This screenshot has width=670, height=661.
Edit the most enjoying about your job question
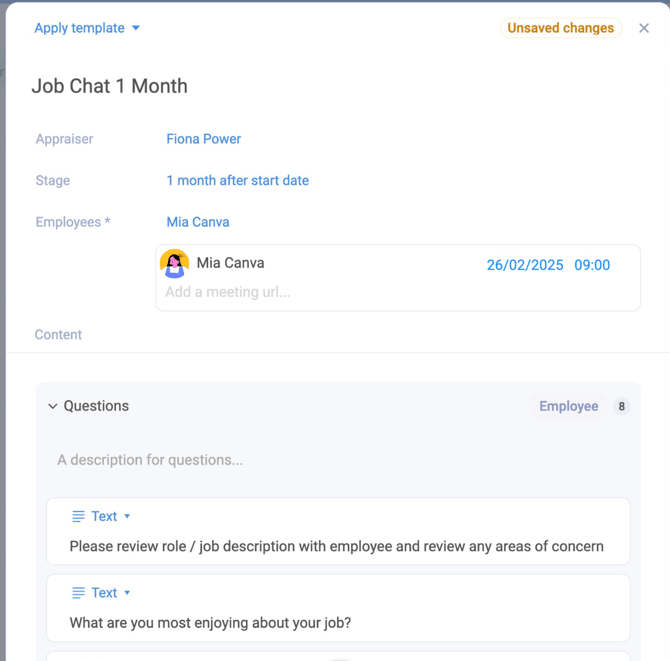(x=210, y=623)
